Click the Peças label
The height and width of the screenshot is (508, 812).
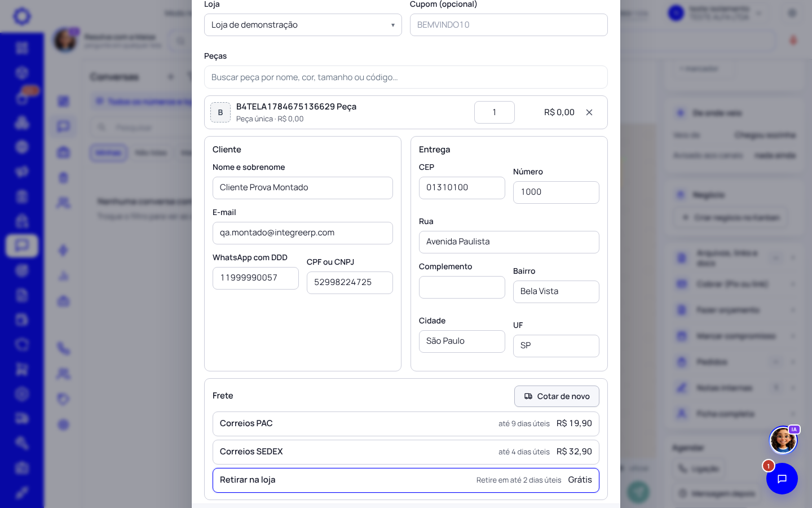[x=215, y=56]
